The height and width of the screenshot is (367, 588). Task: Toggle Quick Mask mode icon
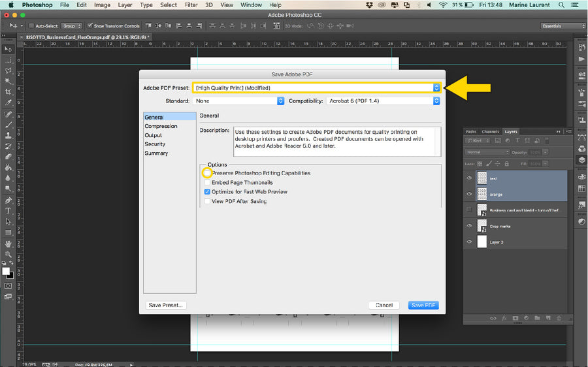[8, 285]
